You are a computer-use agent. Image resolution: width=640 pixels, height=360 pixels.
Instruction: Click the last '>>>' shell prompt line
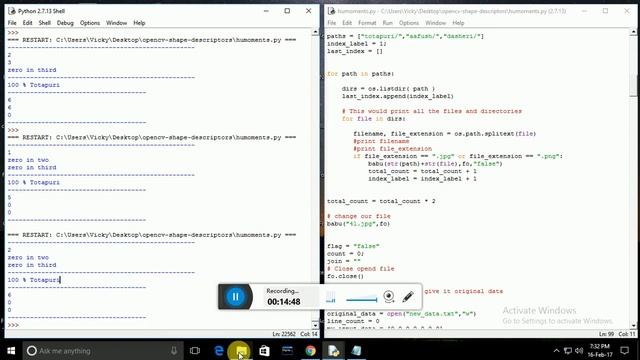coord(13,325)
